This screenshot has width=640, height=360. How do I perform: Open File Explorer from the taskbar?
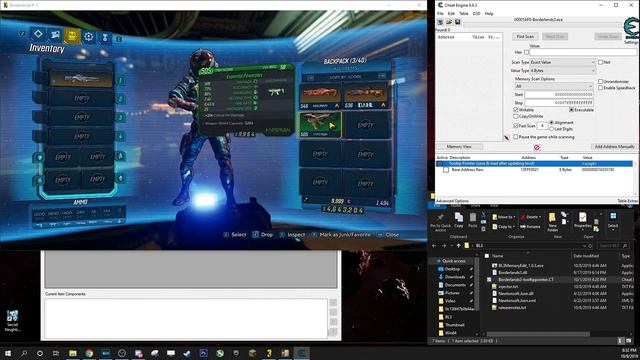pyautogui.click(x=73, y=353)
